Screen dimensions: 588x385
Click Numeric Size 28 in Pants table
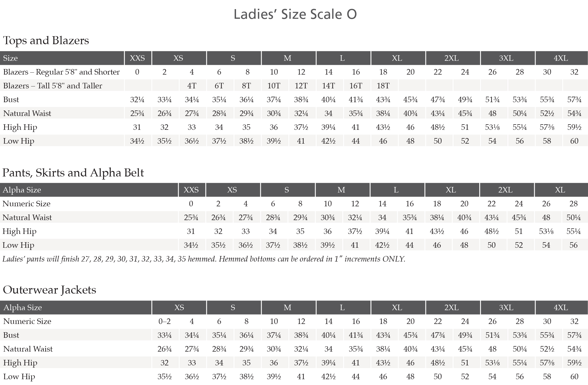[x=573, y=204]
